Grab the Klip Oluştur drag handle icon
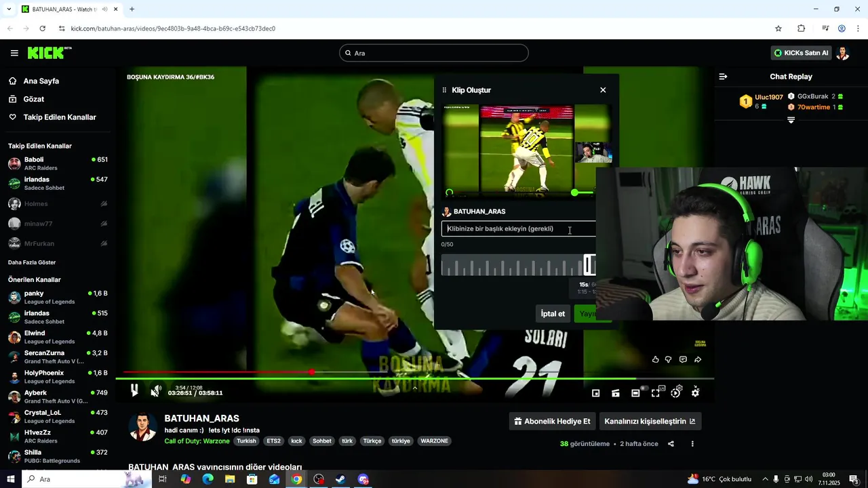The height and width of the screenshot is (488, 868). [444, 90]
